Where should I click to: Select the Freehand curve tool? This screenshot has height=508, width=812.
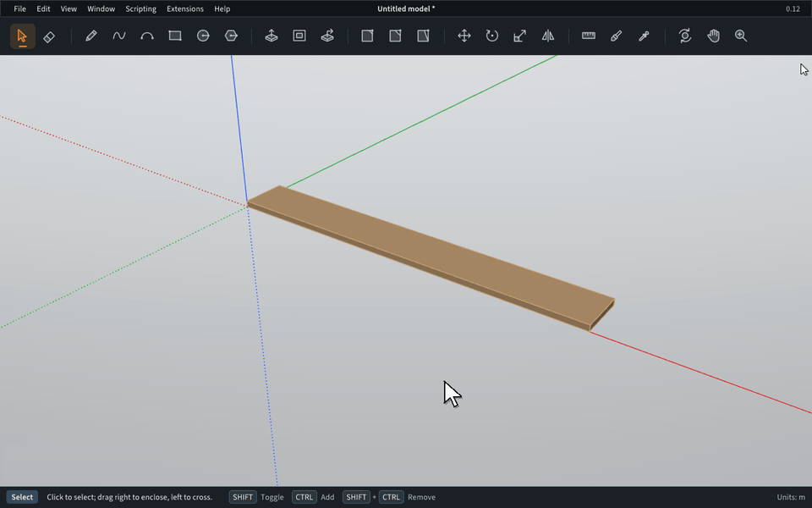coord(119,36)
